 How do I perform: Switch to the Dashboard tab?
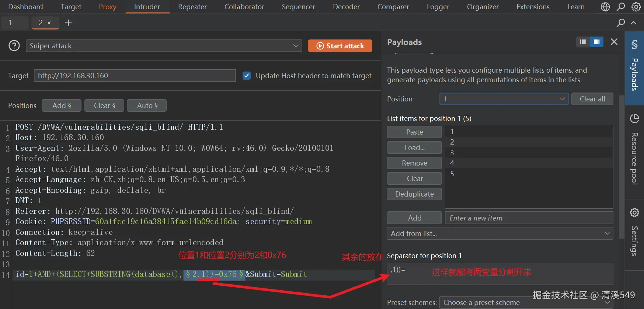click(x=25, y=7)
